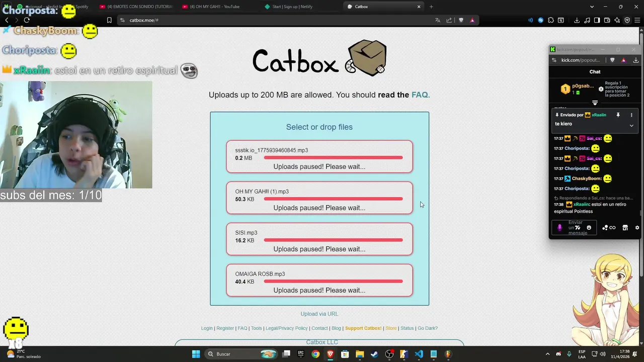Click the Upload via URL link
The height and width of the screenshot is (362, 644).
[x=319, y=314]
